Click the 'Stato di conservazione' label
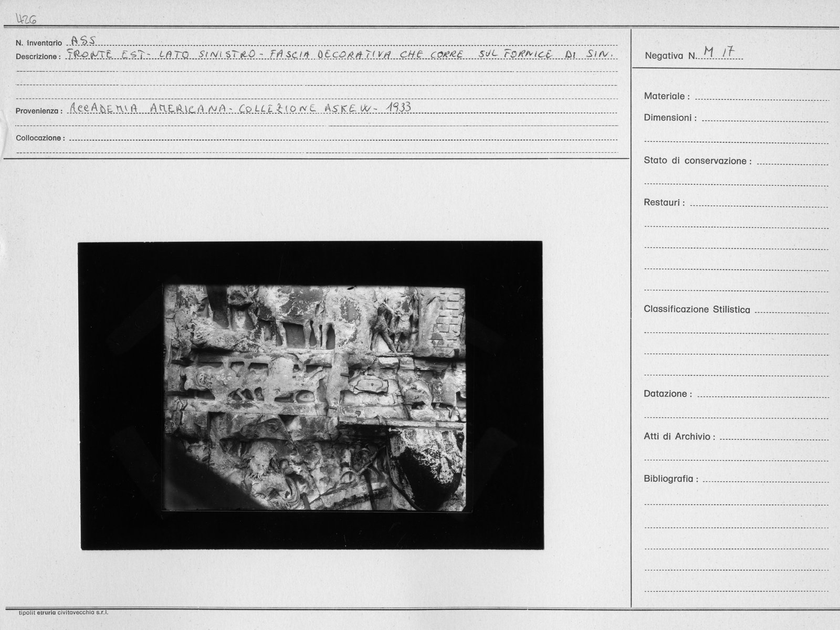The width and height of the screenshot is (840, 630). 698,161
